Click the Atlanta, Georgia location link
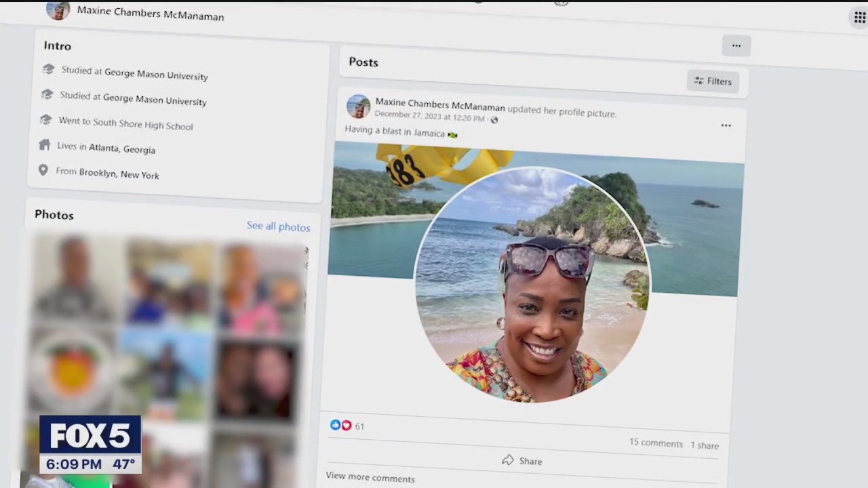This screenshot has width=868, height=488. (x=122, y=149)
